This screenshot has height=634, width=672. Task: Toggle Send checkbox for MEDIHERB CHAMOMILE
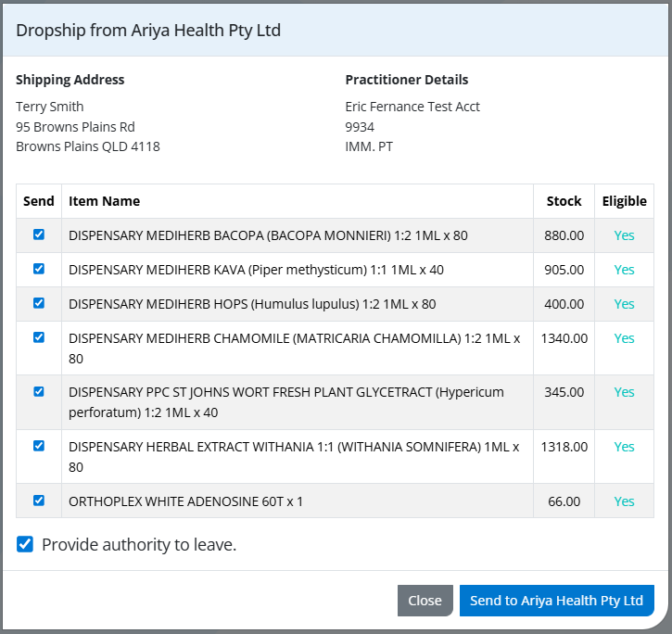39,337
